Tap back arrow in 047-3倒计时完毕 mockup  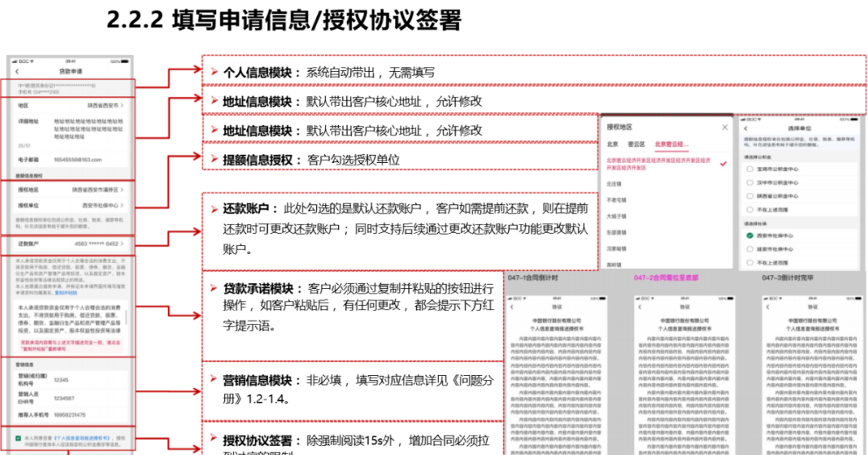coord(768,307)
